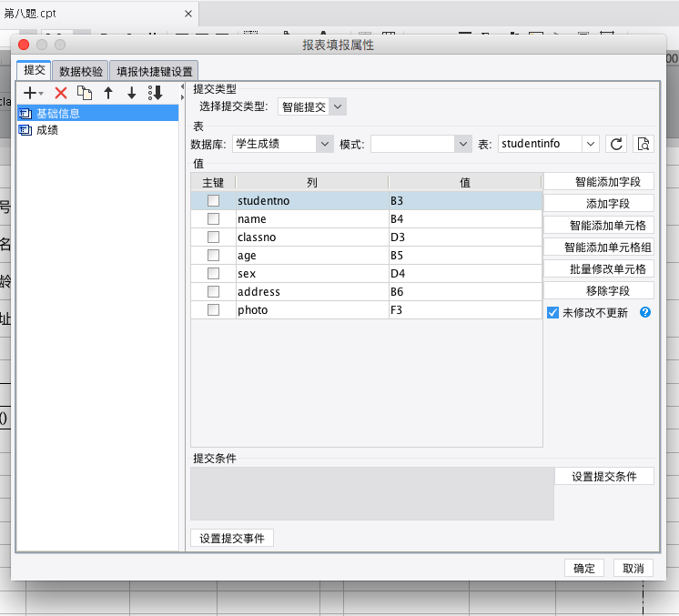679x616 pixels.
Task: Click the refresh table icon
Action: tap(616, 144)
